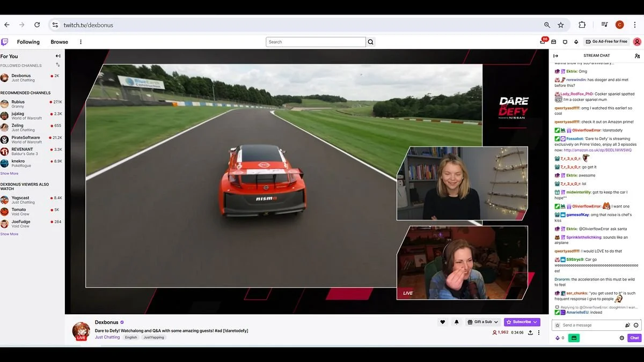The width and height of the screenshot is (644, 362).
Task: Toggle the follow heart button
Action: point(443,322)
